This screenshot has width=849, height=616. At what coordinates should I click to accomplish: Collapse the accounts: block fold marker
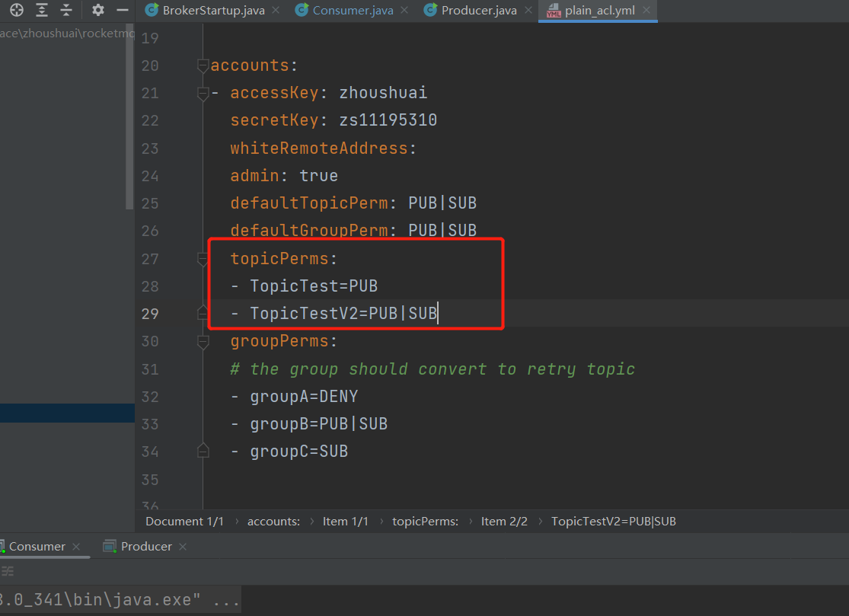coord(203,66)
